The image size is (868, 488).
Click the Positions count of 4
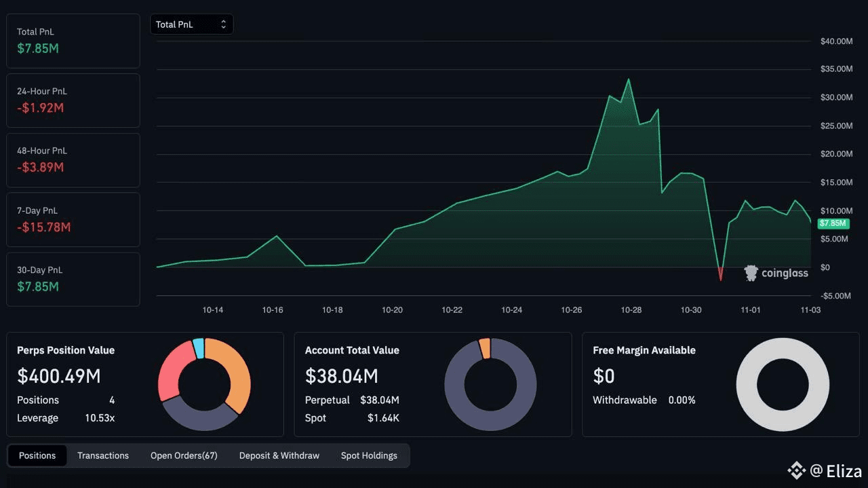tap(112, 400)
